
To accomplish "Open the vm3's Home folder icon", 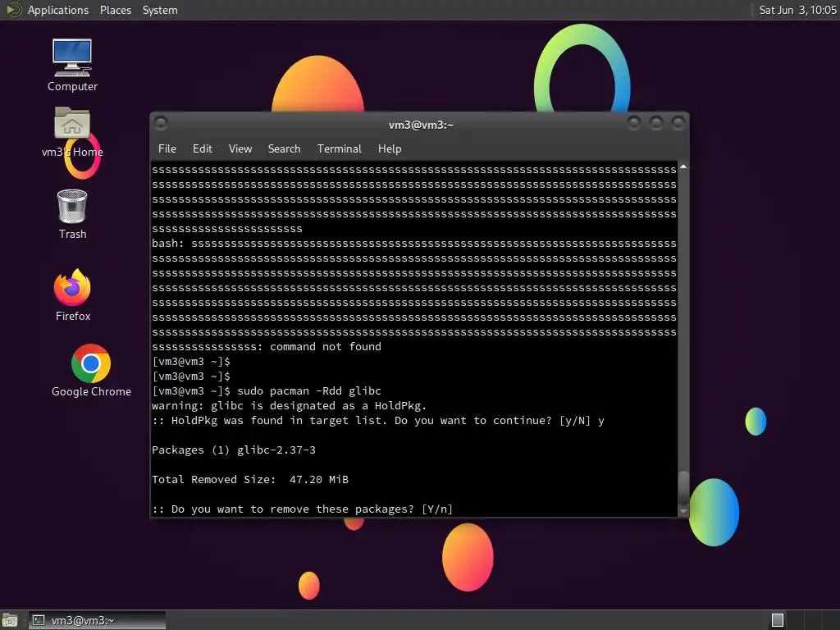I will pyautogui.click(x=72, y=132).
